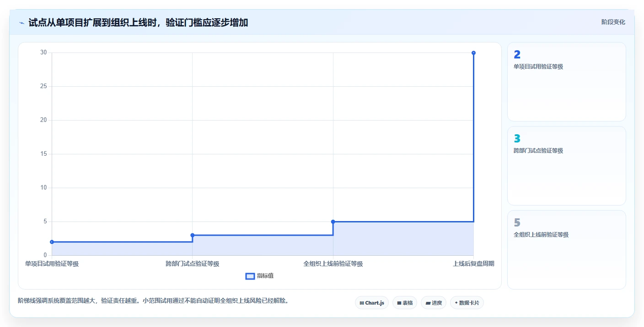The image size is (644, 327).
Task: Click the 指标值 legend color box
Action: (250, 276)
